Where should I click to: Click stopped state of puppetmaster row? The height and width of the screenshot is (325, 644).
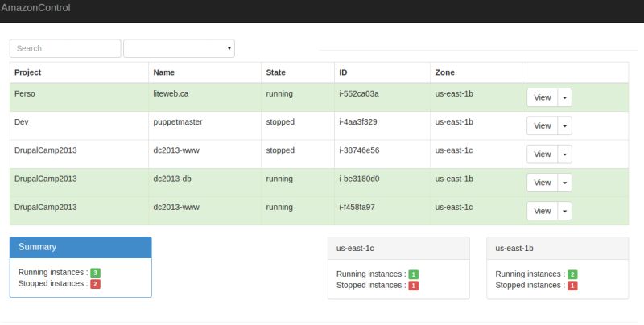pos(280,122)
